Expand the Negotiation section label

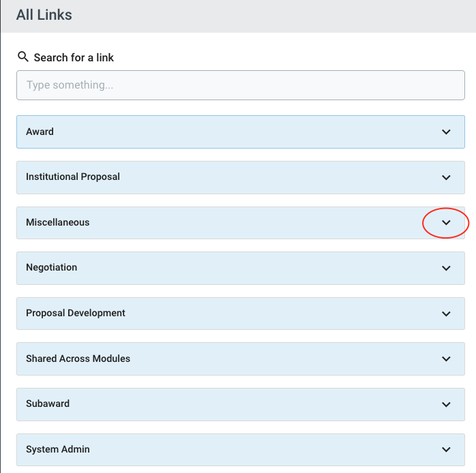tap(51, 267)
